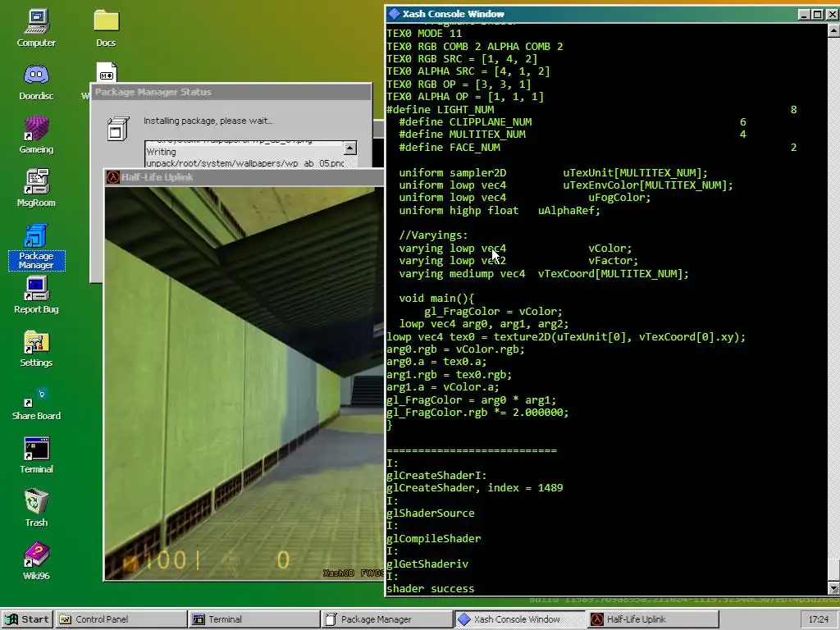Click the markdown file icon beside Doordisc
This screenshot has width=840, height=630.
[x=107, y=72]
